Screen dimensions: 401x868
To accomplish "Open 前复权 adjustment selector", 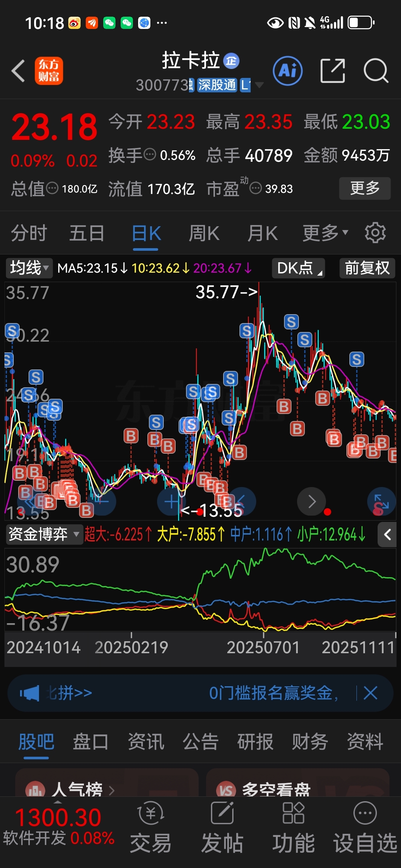I will click(367, 268).
